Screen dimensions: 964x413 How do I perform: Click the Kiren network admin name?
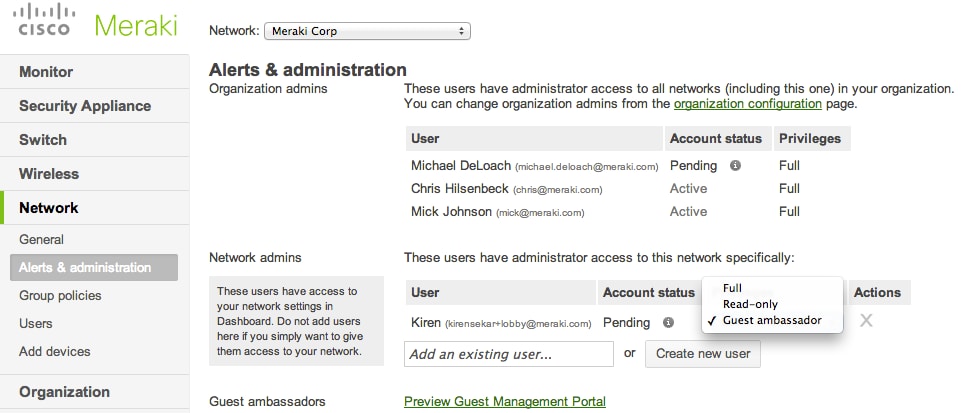[426, 322]
